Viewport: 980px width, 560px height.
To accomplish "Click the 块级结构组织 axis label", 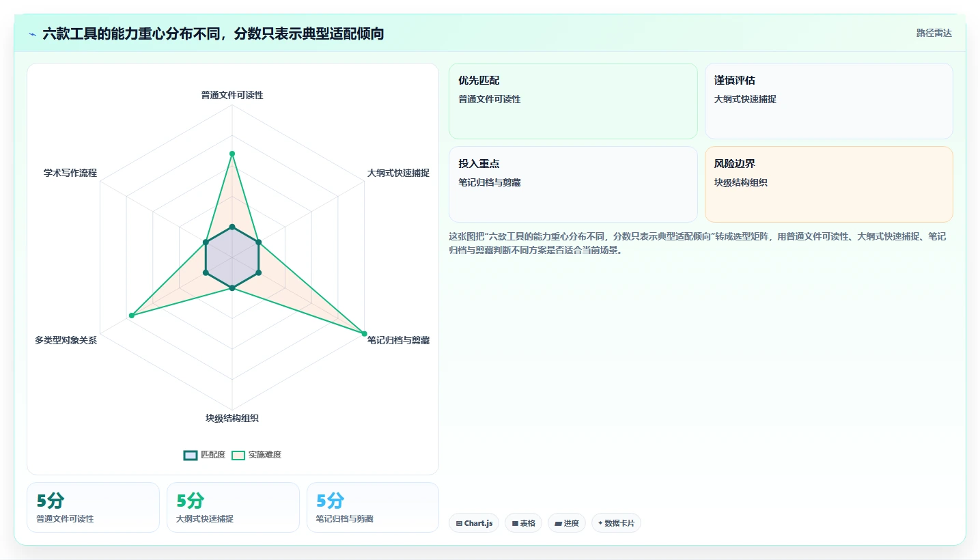I will (x=232, y=418).
